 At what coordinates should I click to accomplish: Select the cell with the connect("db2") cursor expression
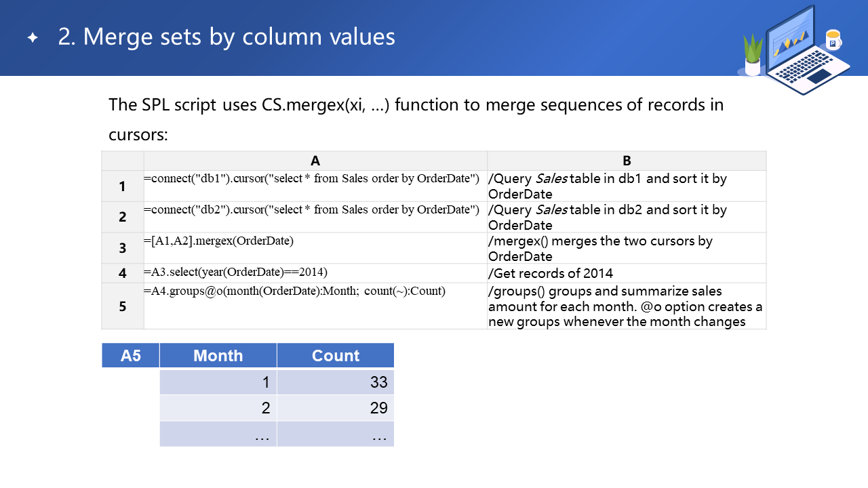pos(315,210)
